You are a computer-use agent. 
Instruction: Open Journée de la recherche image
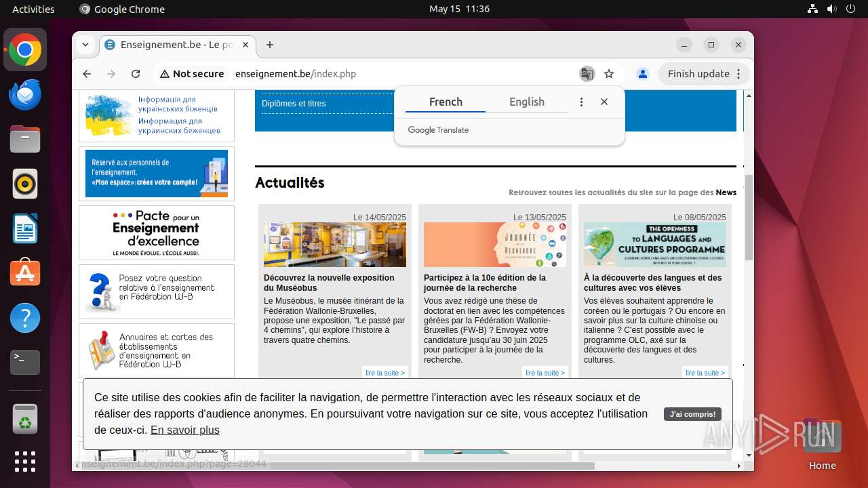[495, 245]
